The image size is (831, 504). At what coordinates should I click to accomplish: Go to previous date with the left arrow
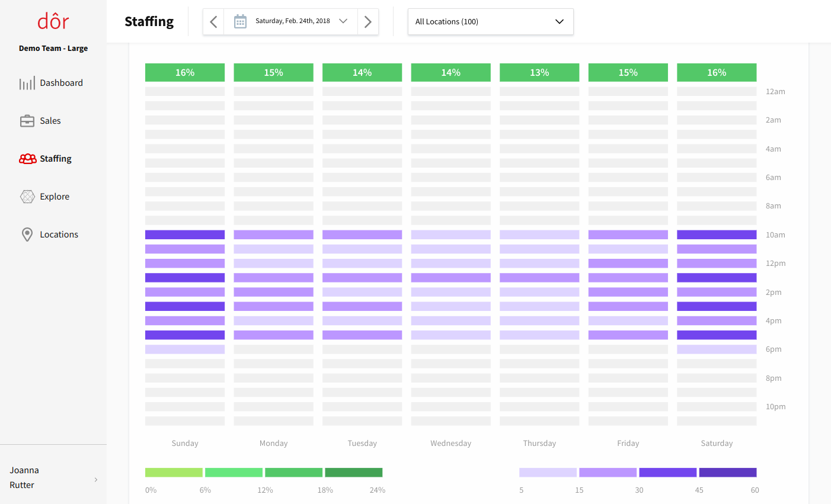click(x=213, y=21)
